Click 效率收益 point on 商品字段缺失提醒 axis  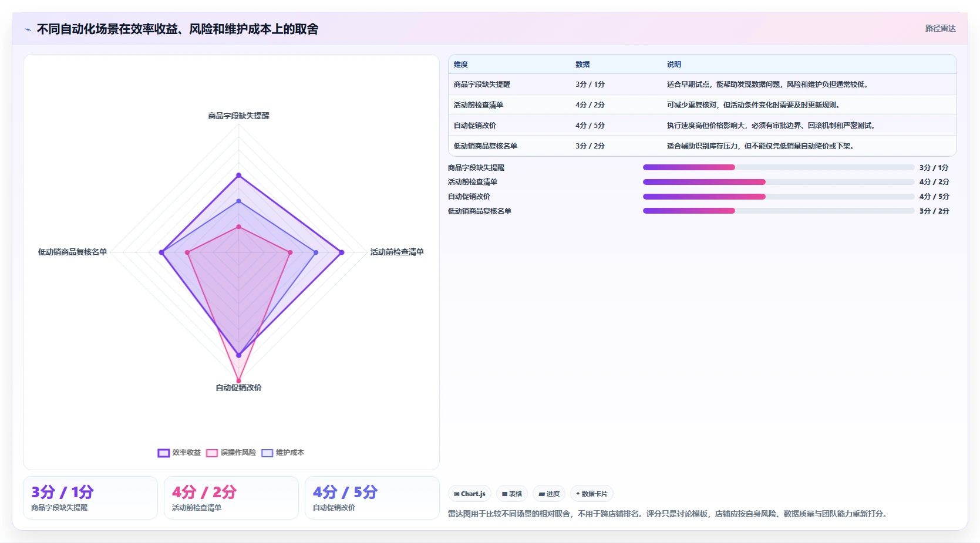(x=238, y=175)
